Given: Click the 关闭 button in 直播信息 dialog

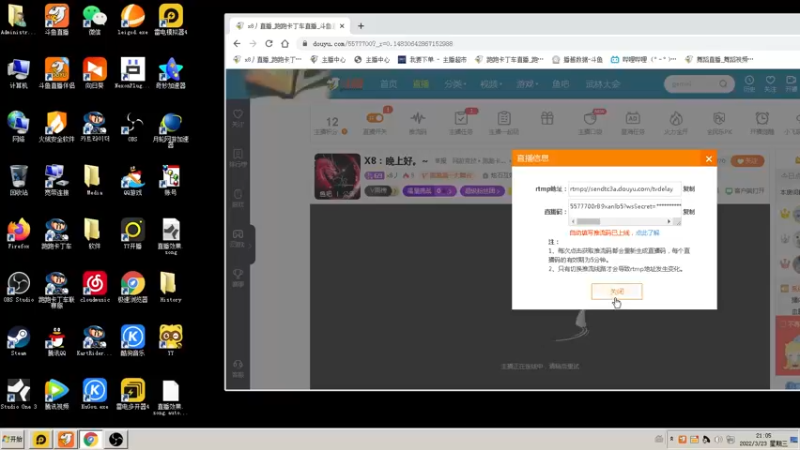Looking at the screenshot, I should coord(617,291).
